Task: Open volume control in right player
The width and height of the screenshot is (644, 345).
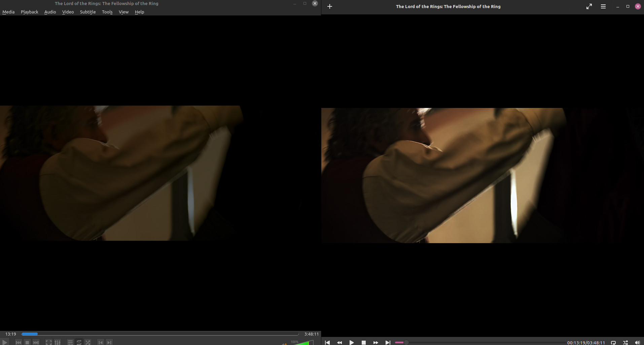Action: coord(638,343)
